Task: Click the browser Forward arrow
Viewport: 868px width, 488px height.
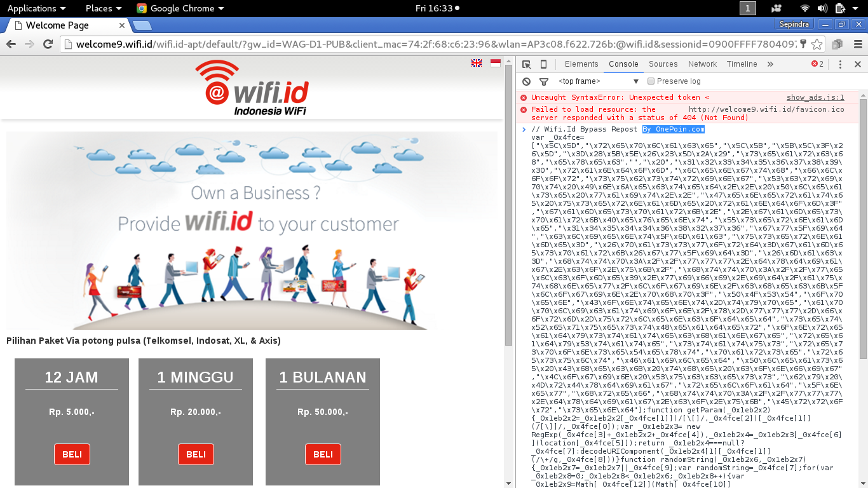Action: click(x=29, y=44)
